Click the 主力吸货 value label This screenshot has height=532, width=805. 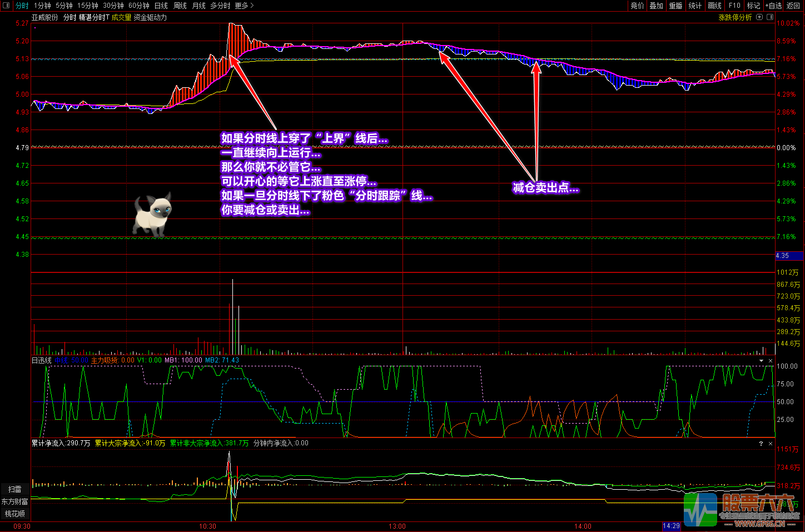[113, 360]
